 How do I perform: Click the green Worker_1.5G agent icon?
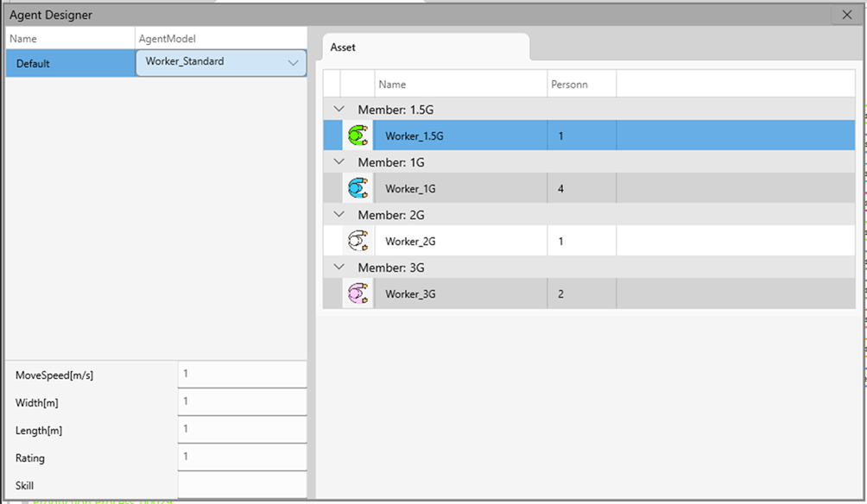[x=358, y=135]
